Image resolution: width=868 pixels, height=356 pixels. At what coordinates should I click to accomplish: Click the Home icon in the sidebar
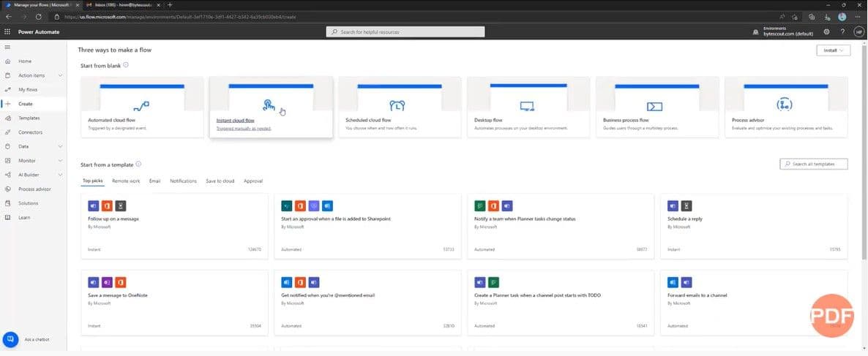pyautogui.click(x=7, y=61)
